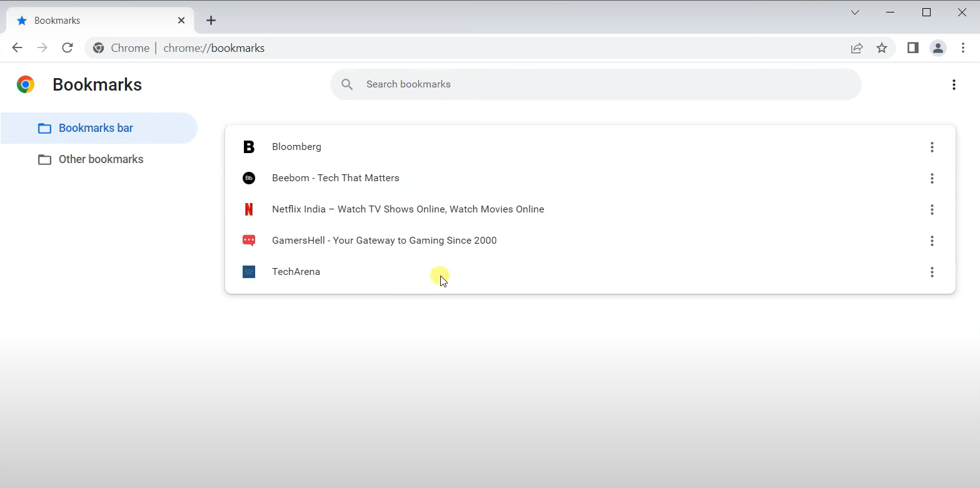Open more actions for Netflix India bookmark

[x=932, y=210]
